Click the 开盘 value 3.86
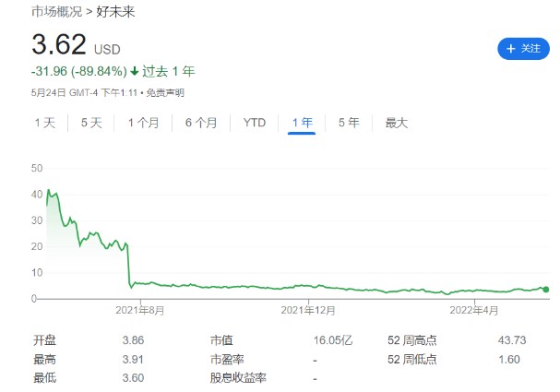This screenshot has height=392, width=560. [x=133, y=340]
